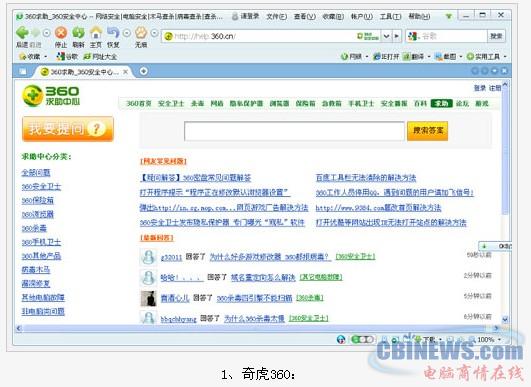
Task: Open the 工具(T) Tools menu
Action: [x=390, y=16]
